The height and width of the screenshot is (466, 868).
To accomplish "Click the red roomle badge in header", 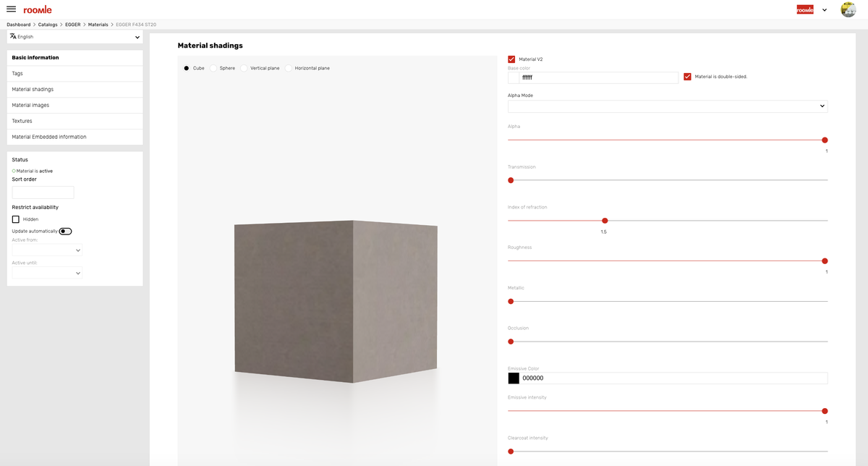I will click(804, 9).
